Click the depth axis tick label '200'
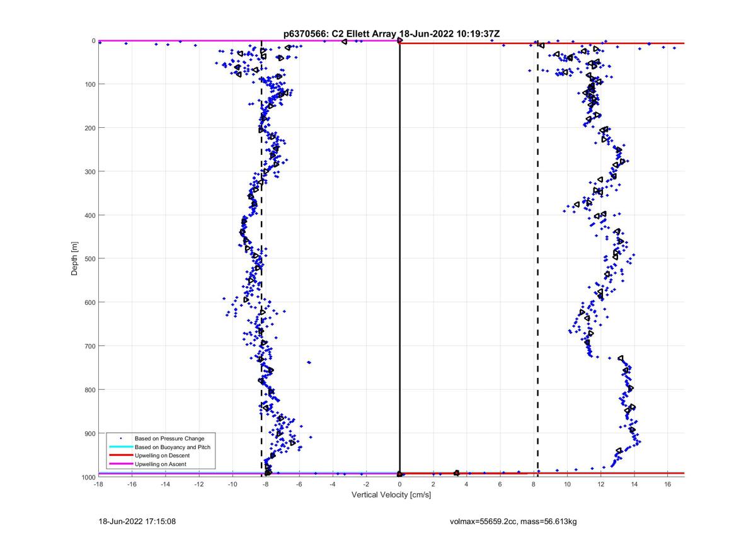This screenshot has height=536, width=756. tap(89, 128)
